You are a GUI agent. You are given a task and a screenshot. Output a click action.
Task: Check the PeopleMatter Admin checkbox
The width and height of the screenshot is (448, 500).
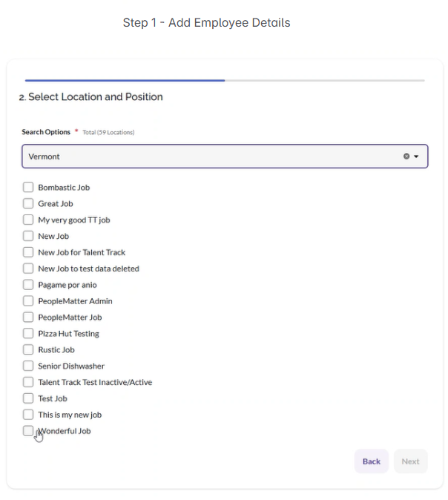click(x=28, y=301)
